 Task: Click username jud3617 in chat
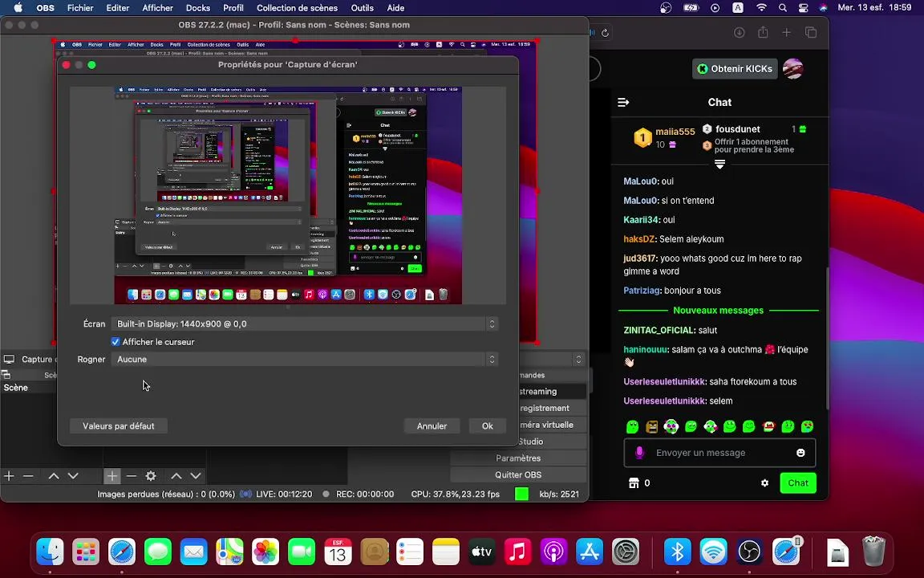640,258
